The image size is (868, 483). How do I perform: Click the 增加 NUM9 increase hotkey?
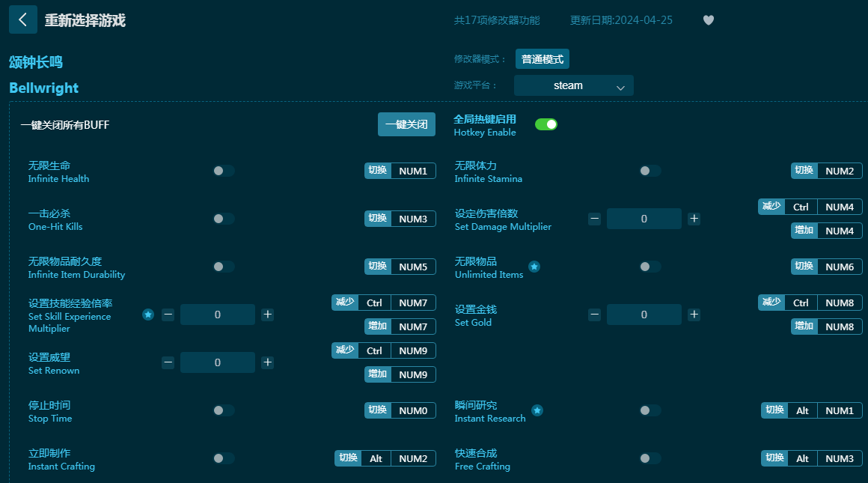(x=400, y=374)
